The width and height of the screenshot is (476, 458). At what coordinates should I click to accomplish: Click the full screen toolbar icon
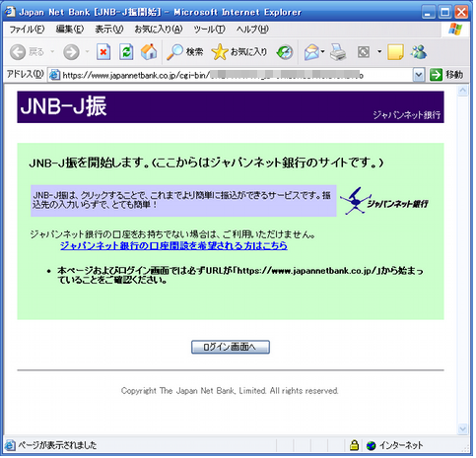pos(364,52)
